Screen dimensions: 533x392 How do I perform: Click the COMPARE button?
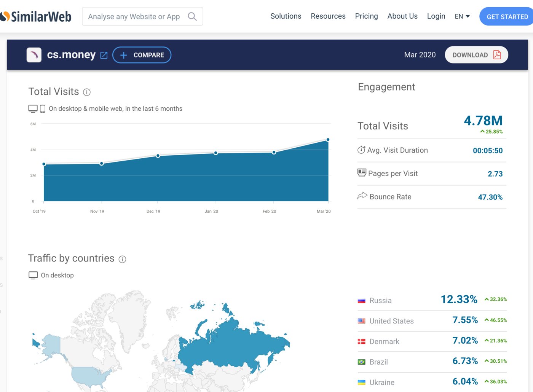click(142, 55)
